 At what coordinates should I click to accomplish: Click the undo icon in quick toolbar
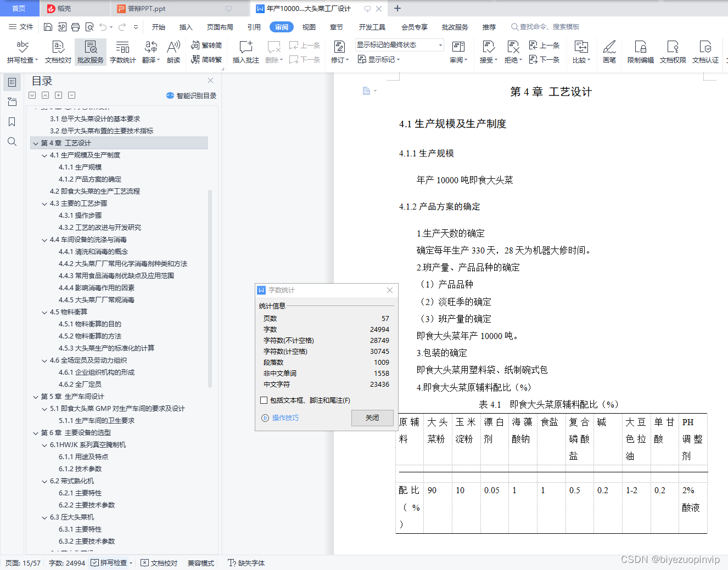pyautogui.click(x=103, y=27)
